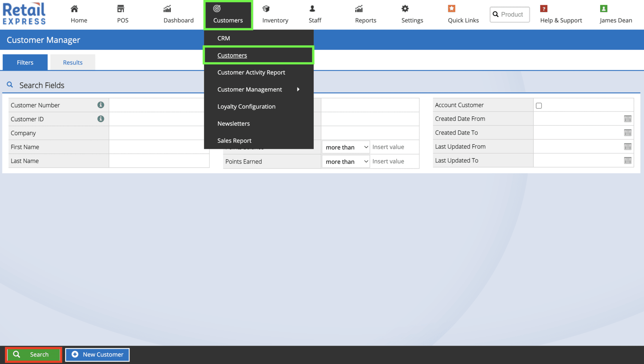Image resolution: width=644 pixels, height=364 pixels.
Task: Switch to the Filters tab
Action: (x=25, y=62)
